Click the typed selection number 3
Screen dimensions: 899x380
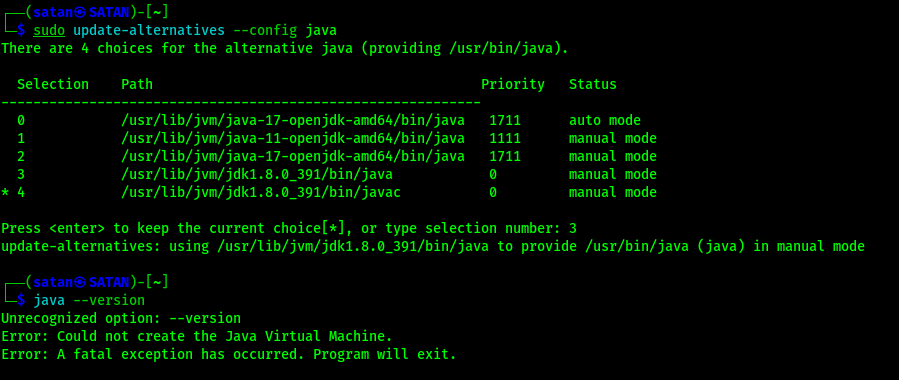click(573, 229)
